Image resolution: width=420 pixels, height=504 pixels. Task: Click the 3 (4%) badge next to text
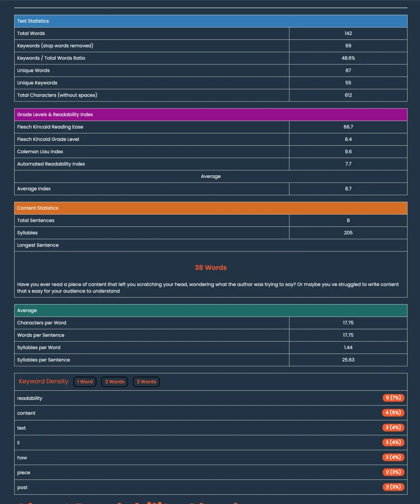point(393,427)
